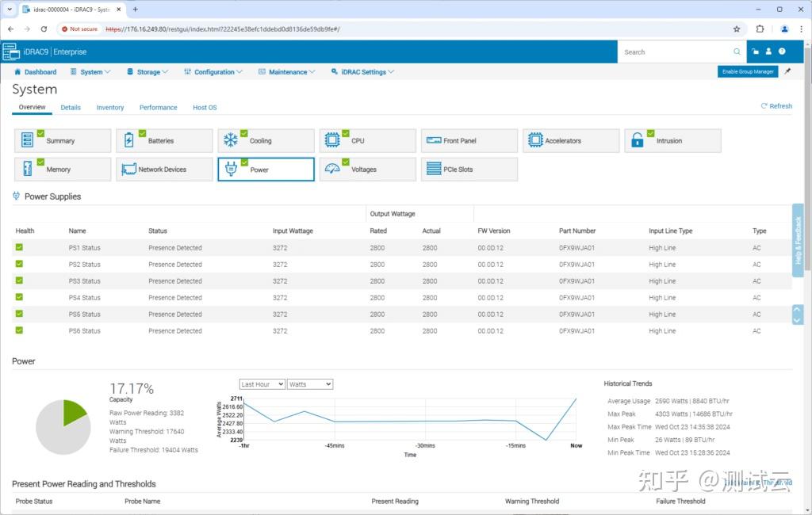The width and height of the screenshot is (812, 515).
Task: Open the Intrusion padlock tile
Action: point(672,141)
